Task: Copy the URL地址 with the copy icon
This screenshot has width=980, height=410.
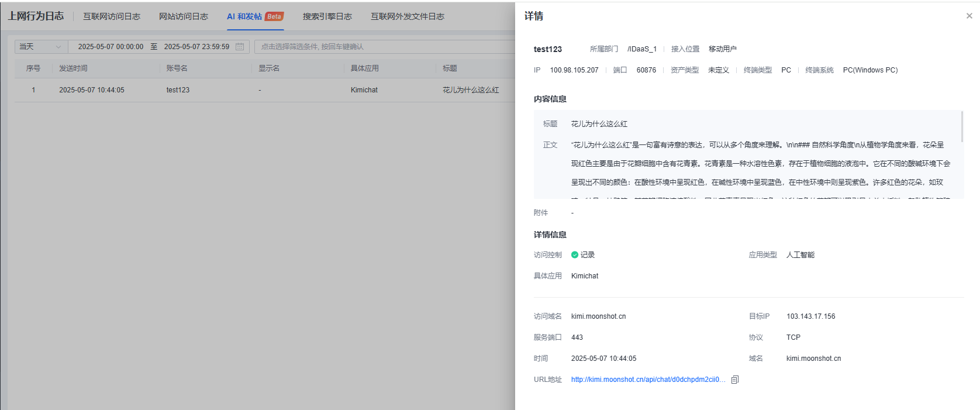Action: (735, 380)
